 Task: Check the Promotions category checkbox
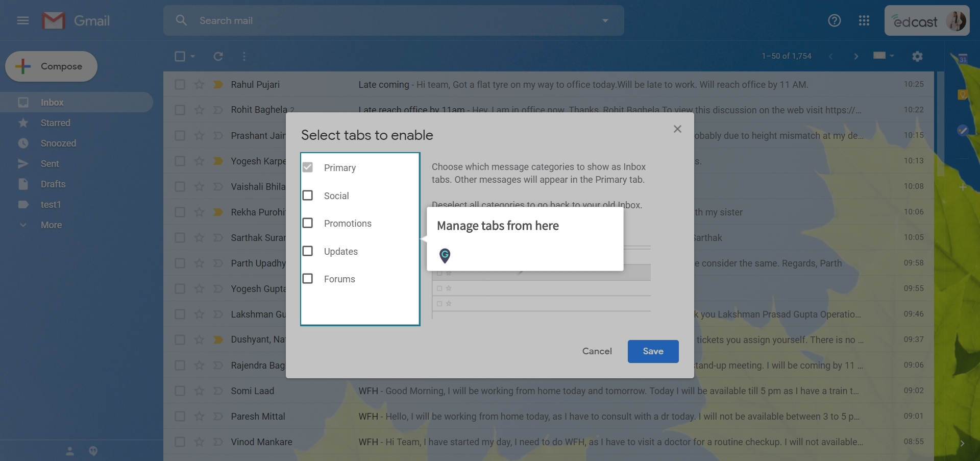click(x=308, y=223)
